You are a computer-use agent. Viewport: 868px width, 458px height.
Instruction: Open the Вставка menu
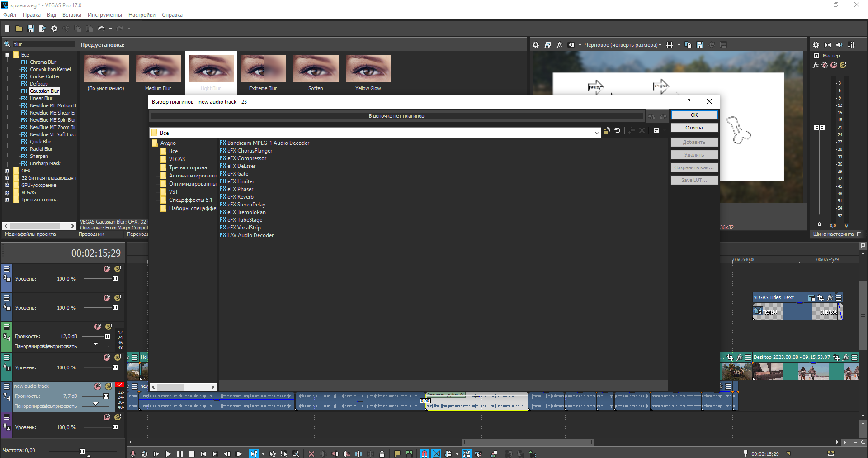point(72,15)
